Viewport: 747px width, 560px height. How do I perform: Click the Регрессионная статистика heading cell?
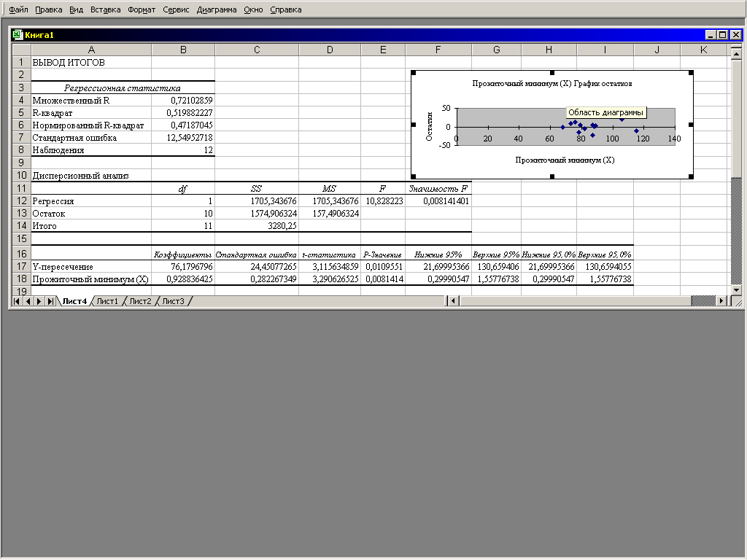[x=123, y=87]
